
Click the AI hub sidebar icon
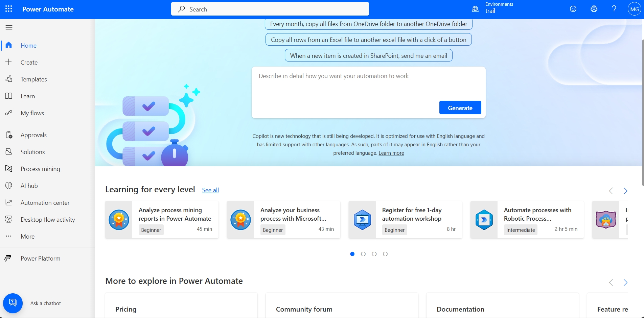9,186
